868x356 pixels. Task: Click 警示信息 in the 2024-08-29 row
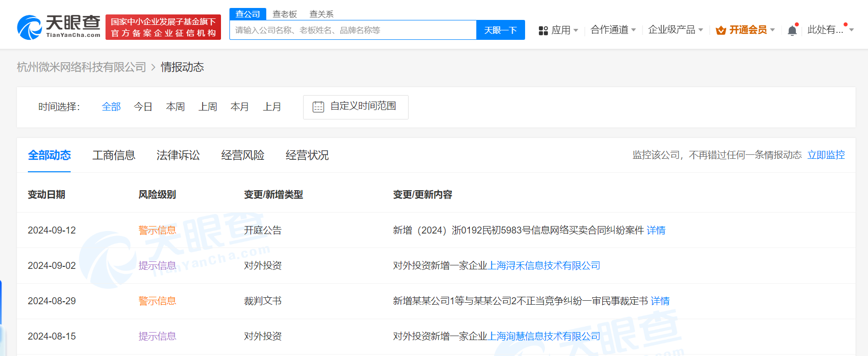(157, 301)
